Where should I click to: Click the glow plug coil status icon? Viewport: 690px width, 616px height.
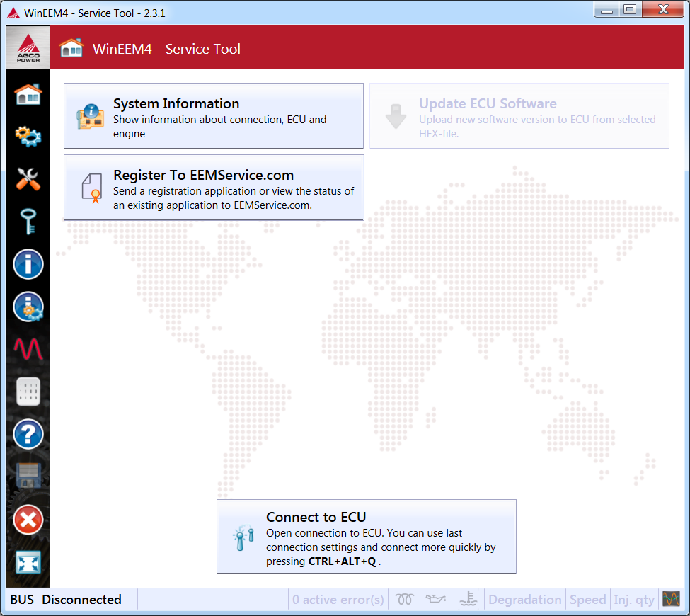pyautogui.click(x=405, y=600)
